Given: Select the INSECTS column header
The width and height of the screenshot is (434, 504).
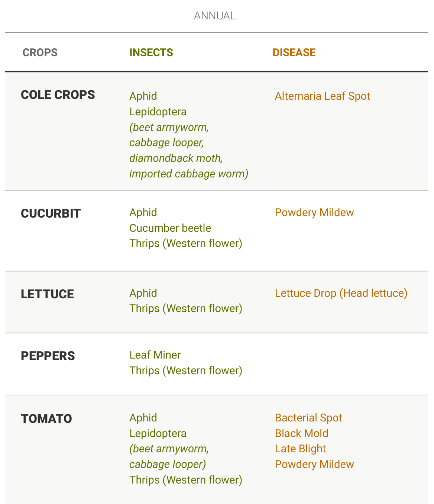Looking at the screenshot, I should [151, 52].
